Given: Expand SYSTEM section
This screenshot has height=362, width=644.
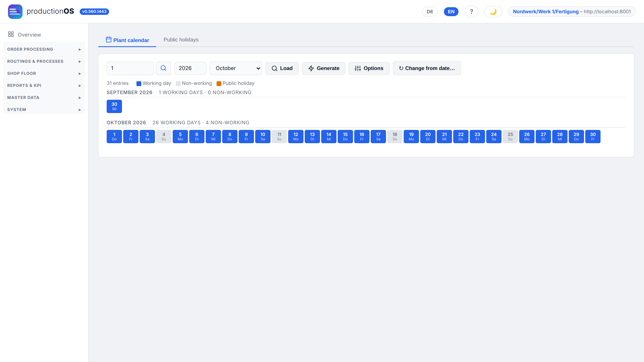Looking at the screenshot, I should 44,110.
